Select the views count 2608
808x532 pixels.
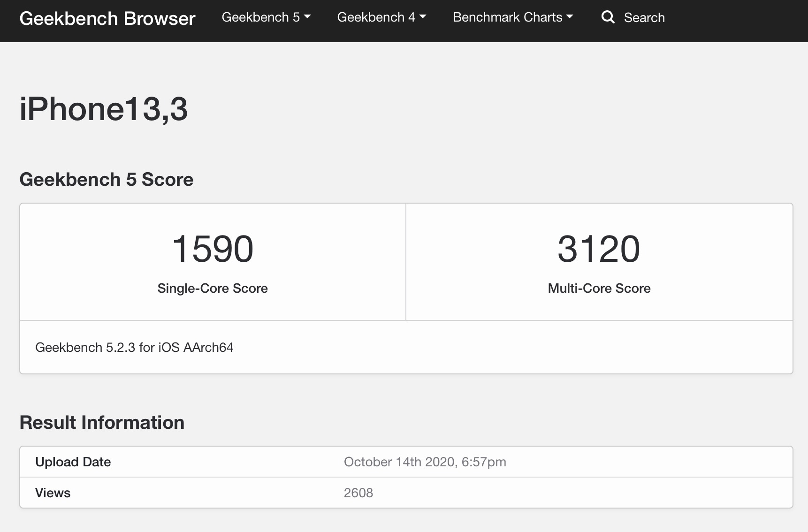(358, 493)
